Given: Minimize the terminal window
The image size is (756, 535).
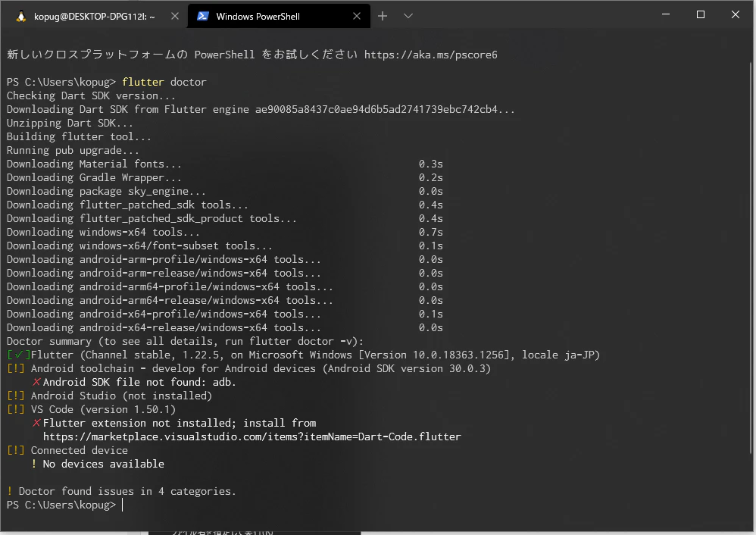Looking at the screenshot, I should [x=666, y=14].
